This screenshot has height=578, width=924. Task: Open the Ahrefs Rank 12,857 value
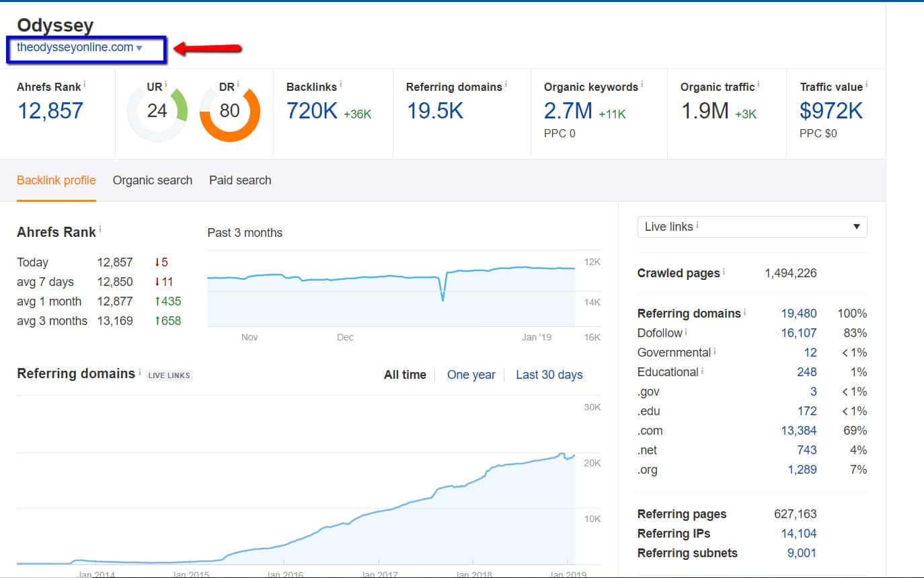(x=50, y=110)
